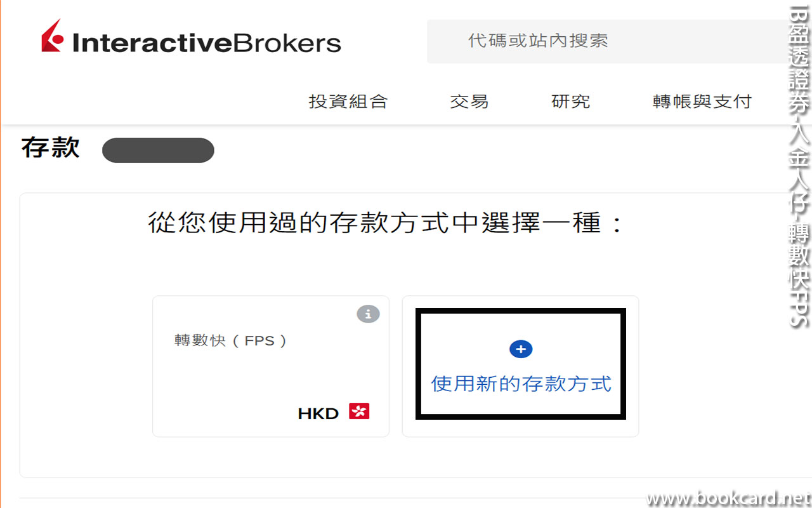The height and width of the screenshot is (508, 812).
Task: Click the Hong Kong flag icon
Action: pyautogui.click(x=359, y=411)
